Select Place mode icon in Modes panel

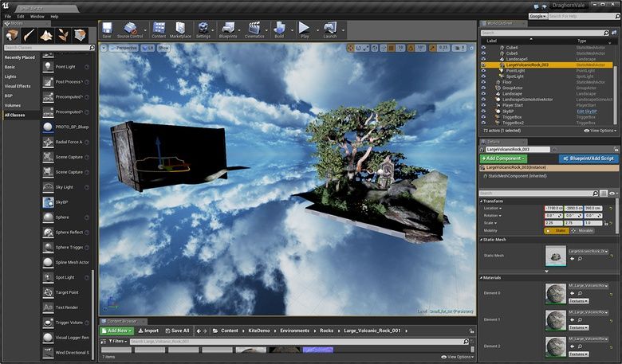(x=11, y=36)
